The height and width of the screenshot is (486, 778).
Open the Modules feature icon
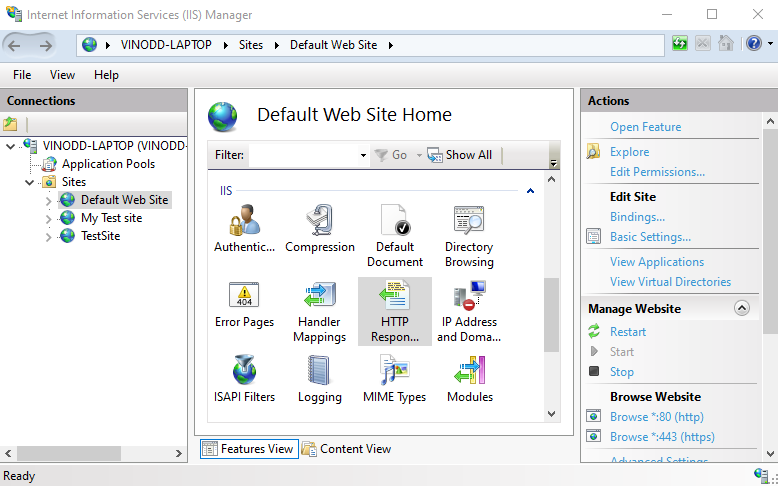click(x=469, y=370)
